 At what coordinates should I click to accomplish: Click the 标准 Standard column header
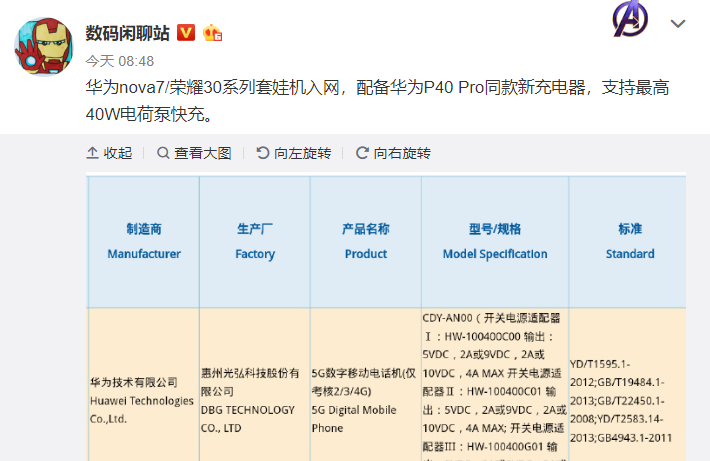click(630, 242)
